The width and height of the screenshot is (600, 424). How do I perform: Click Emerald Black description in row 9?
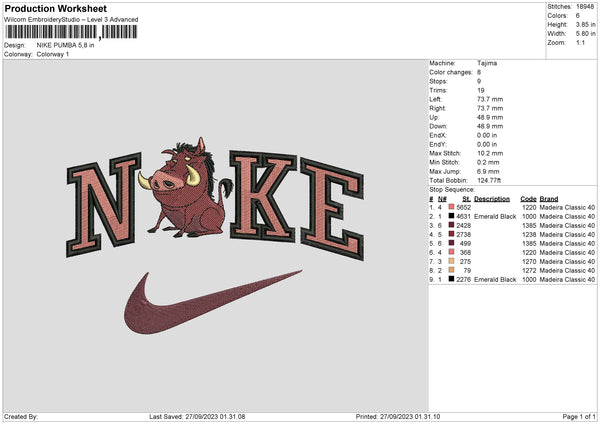(495, 280)
